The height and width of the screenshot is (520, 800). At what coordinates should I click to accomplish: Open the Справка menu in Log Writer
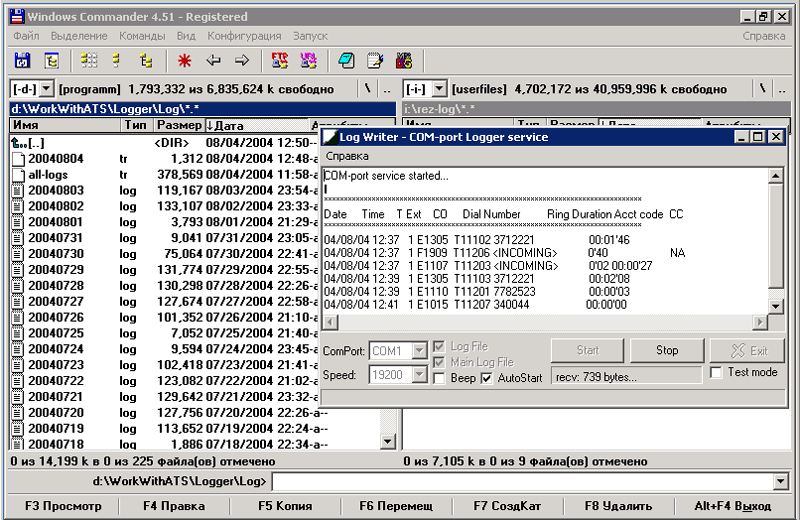pyautogui.click(x=347, y=157)
